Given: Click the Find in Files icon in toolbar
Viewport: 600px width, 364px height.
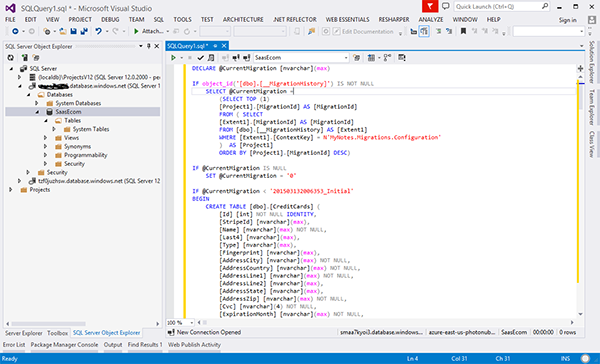Looking at the screenshot, I should point(311,31).
